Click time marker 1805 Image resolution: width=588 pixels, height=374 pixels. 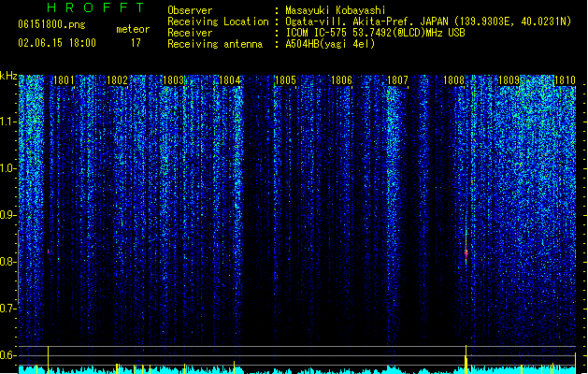click(x=285, y=80)
